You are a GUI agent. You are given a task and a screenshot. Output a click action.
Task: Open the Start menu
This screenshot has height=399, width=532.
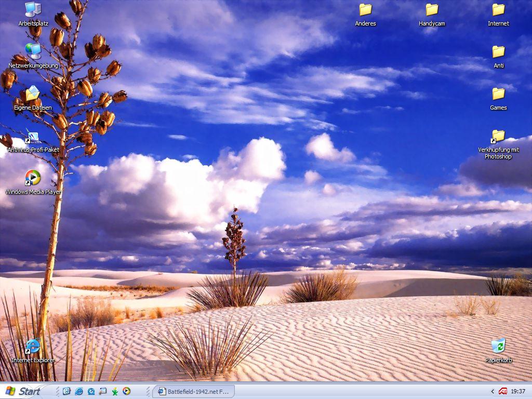(x=23, y=391)
